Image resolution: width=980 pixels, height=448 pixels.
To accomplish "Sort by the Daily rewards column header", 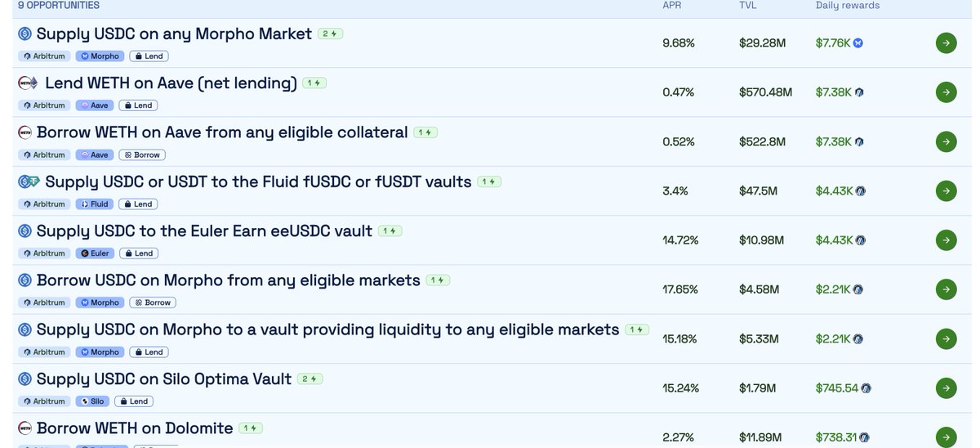I will tap(848, 6).
